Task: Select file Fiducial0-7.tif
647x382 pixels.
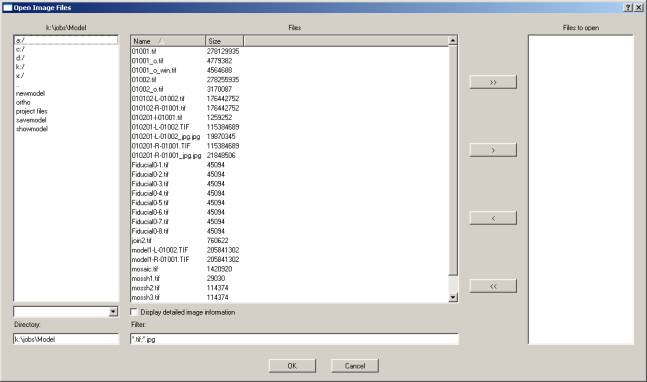Action: 150,222
